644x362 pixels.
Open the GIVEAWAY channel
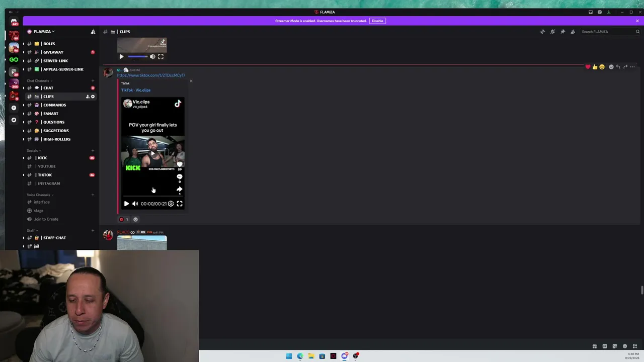(61, 52)
